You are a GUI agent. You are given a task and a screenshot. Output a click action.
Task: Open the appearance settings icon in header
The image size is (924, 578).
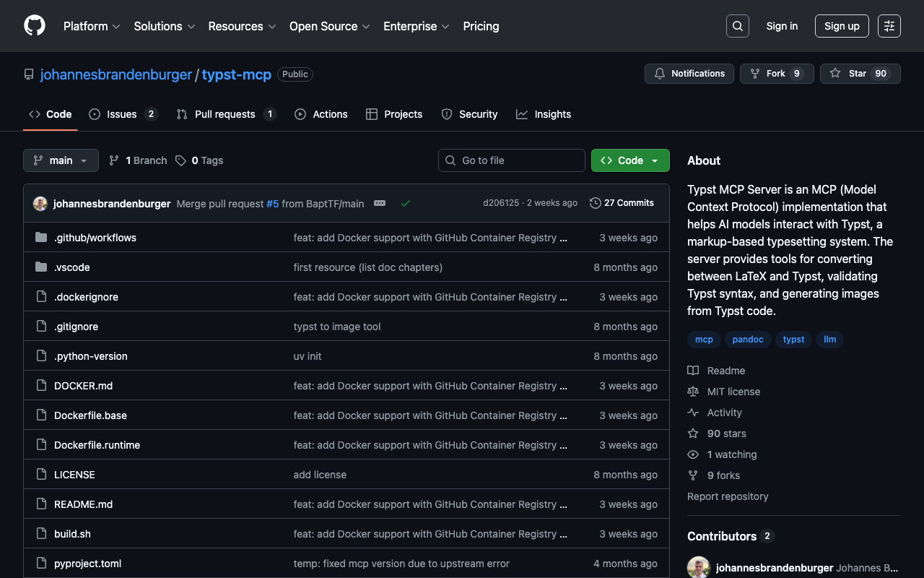point(889,26)
